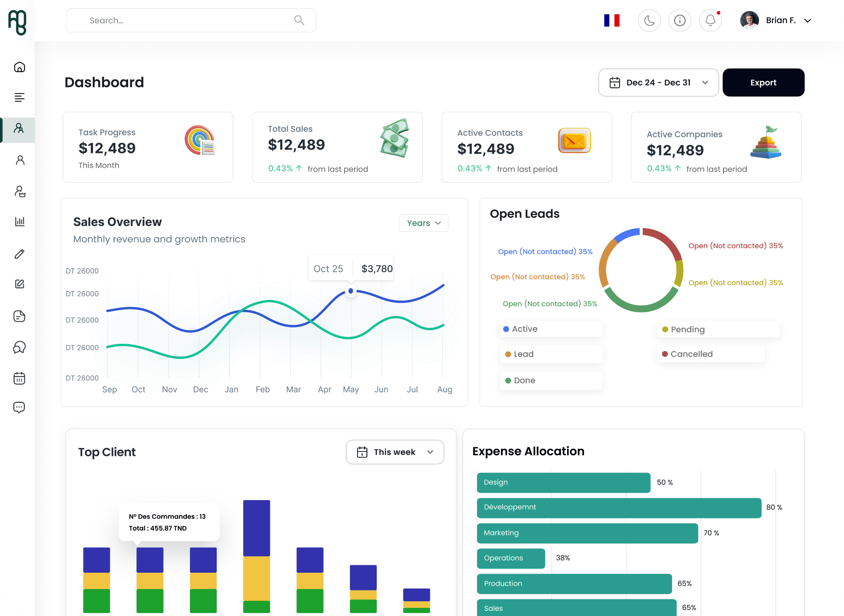Open the Active Contacts card
The width and height of the screenshot is (844, 616).
click(x=527, y=147)
